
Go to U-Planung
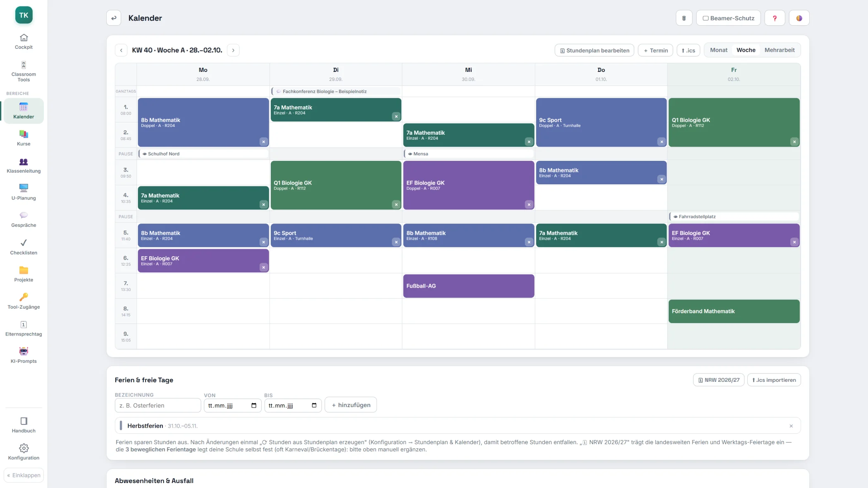pos(24,192)
